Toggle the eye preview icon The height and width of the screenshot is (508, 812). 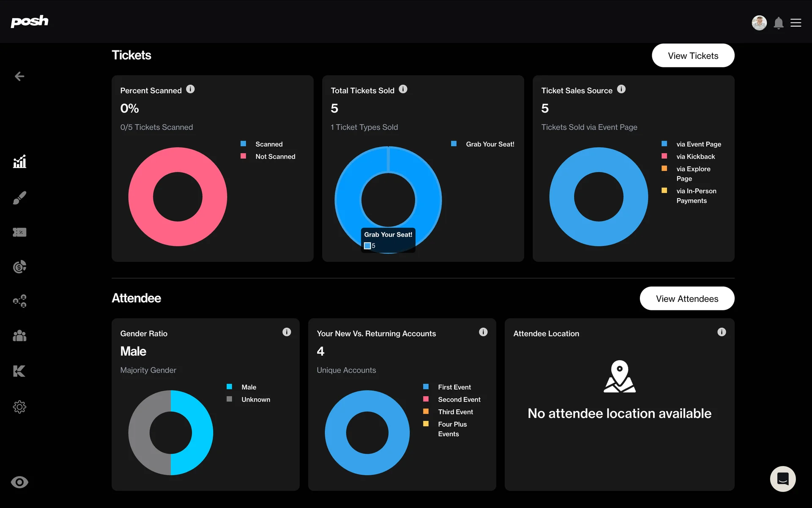click(19, 482)
